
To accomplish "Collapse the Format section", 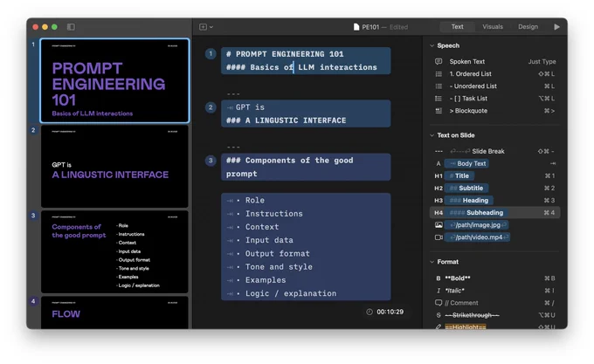I will pos(432,262).
